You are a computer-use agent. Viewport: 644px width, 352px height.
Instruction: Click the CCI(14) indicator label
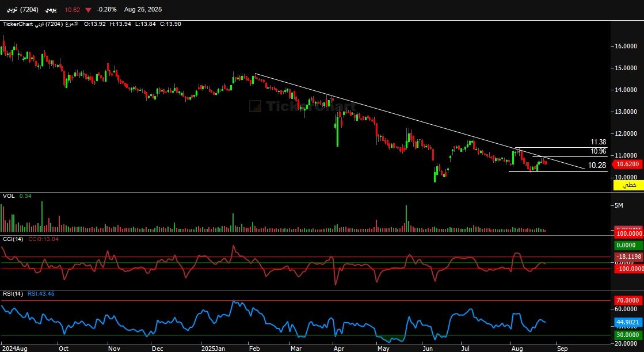(x=13, y=239)
